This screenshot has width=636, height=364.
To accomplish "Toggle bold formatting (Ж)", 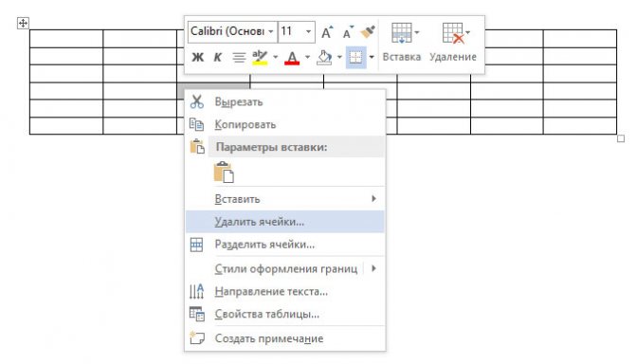I will tap(197, 58).
